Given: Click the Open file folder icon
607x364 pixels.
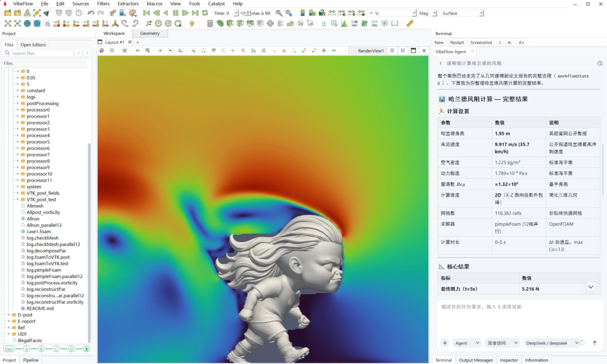Looking at the screenshot, I should pyautogui.click(x=8, y=13).
